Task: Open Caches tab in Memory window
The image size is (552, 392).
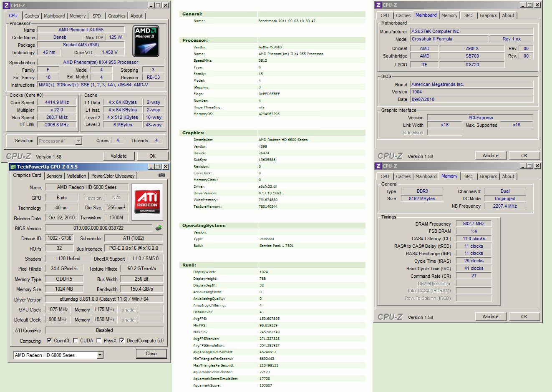Action: [x=403, y=176]
